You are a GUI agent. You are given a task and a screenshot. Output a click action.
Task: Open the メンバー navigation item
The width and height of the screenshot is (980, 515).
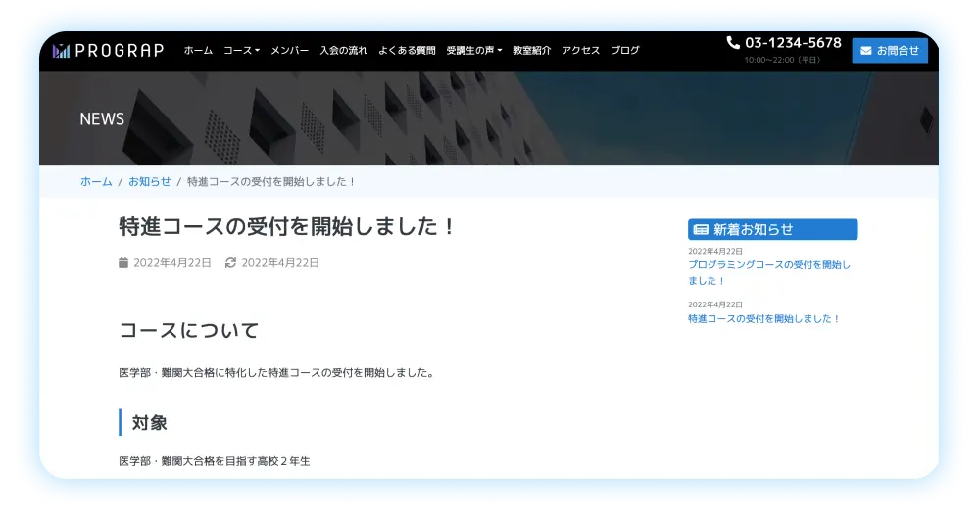point(289,51)
